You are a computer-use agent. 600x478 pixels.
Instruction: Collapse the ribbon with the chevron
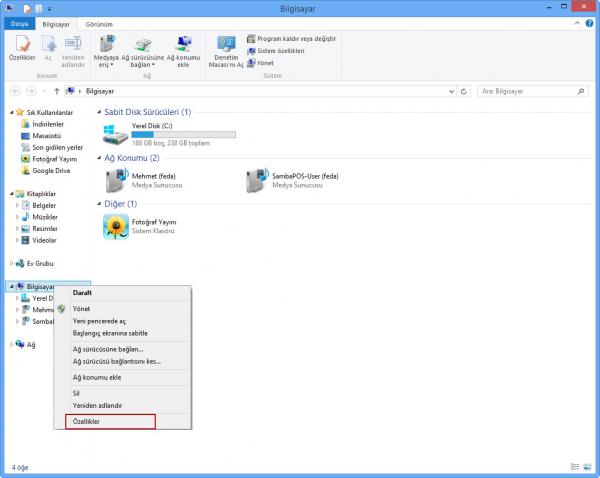pos(577,23)
